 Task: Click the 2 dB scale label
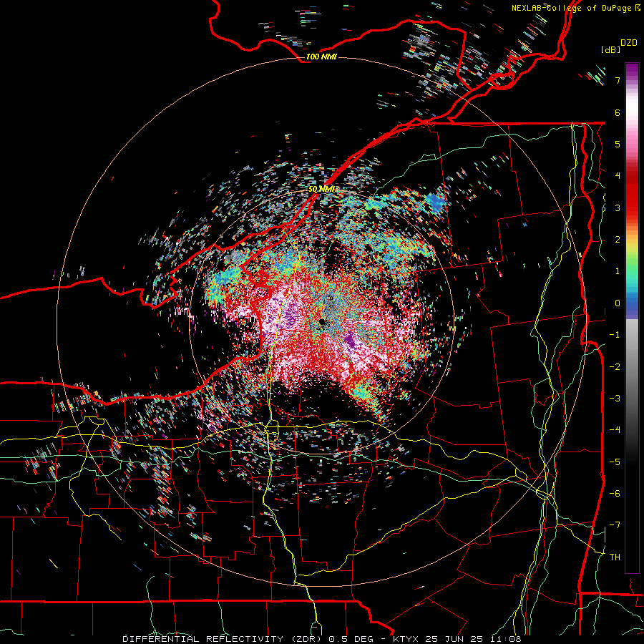[618, 239]
